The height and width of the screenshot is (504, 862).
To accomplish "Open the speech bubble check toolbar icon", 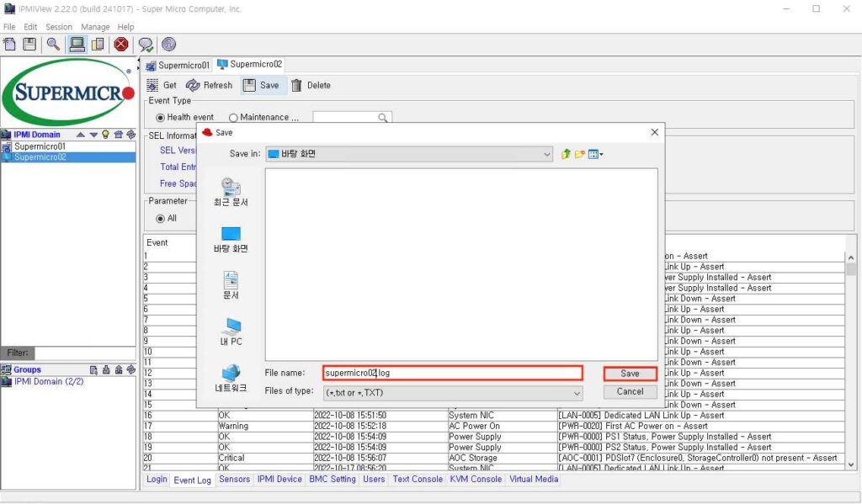I will click(146, 45).
